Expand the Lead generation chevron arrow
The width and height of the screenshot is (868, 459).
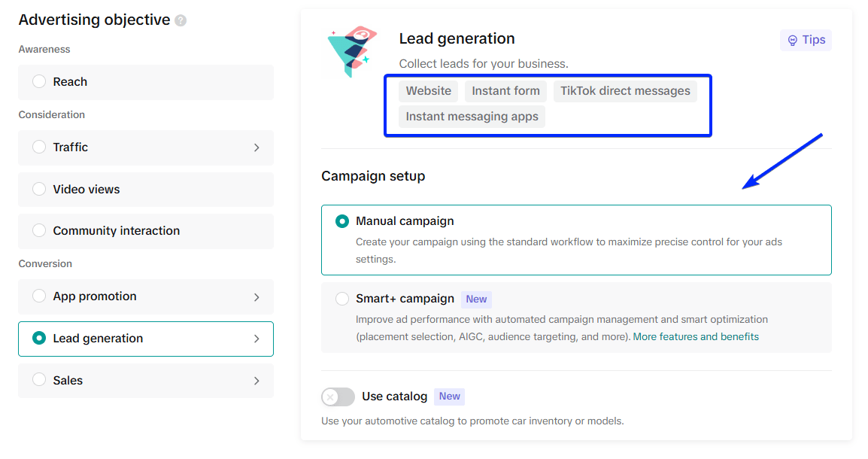click(256, 339)
